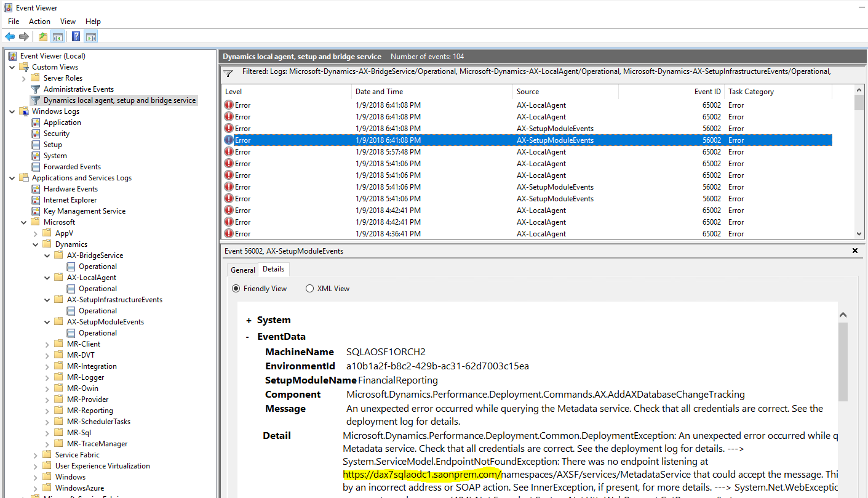Viewport: 868px width, 498px height.
Task: Open the Help toolbar icon
Action: tap(76, 37)
